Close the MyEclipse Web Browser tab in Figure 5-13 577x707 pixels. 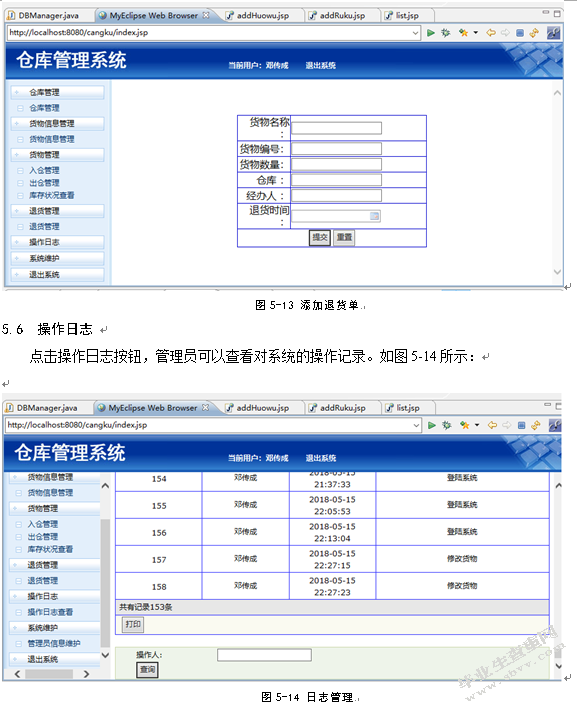click(206, 15)
